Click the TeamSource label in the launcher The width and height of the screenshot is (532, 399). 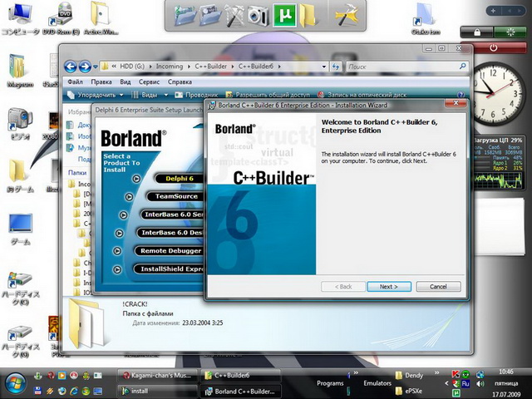coord(176,196)
